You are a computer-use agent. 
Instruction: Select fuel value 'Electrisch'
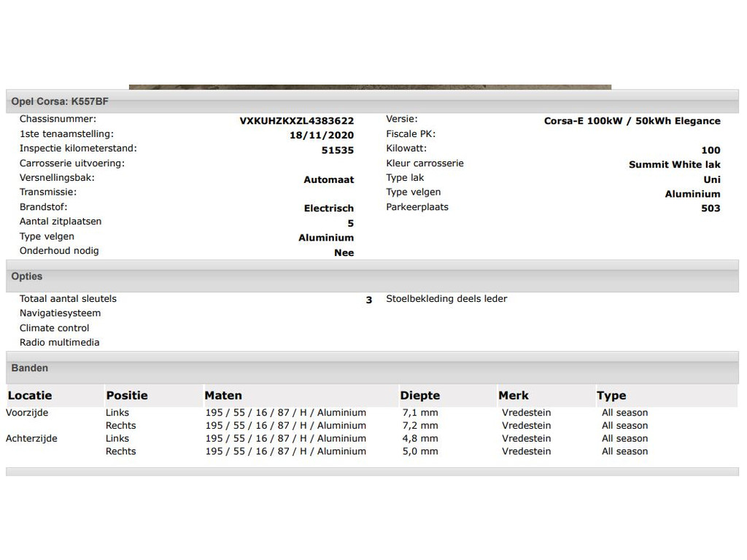329,209
